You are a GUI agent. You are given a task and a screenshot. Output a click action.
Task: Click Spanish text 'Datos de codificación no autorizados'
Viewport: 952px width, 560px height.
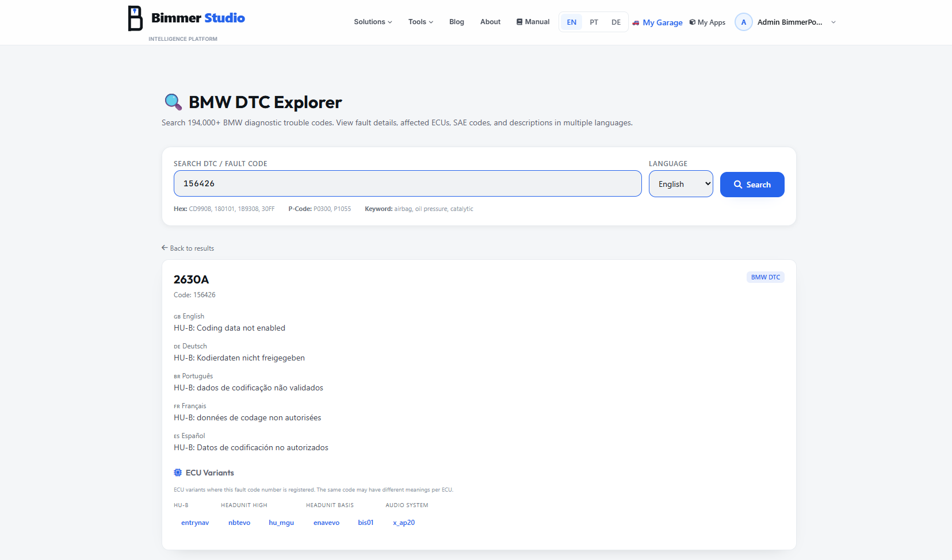[x=262, y=447]
